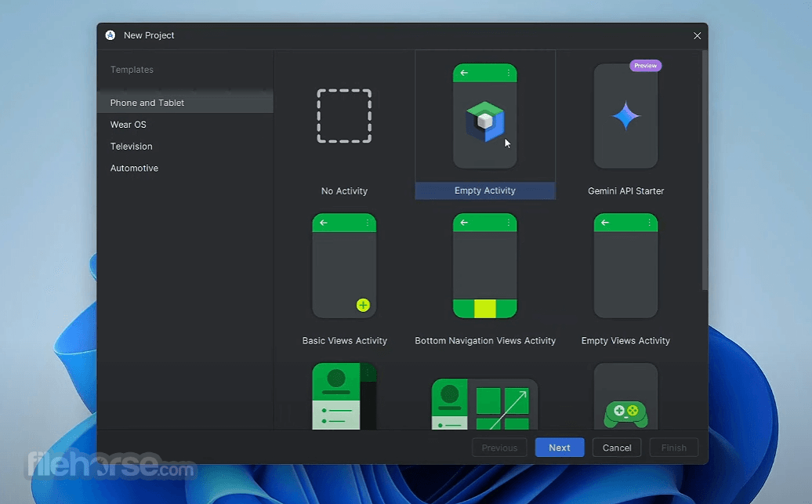Choose the Empty Activity Compose cube icon
812x504 pixels.
point(484,121)
